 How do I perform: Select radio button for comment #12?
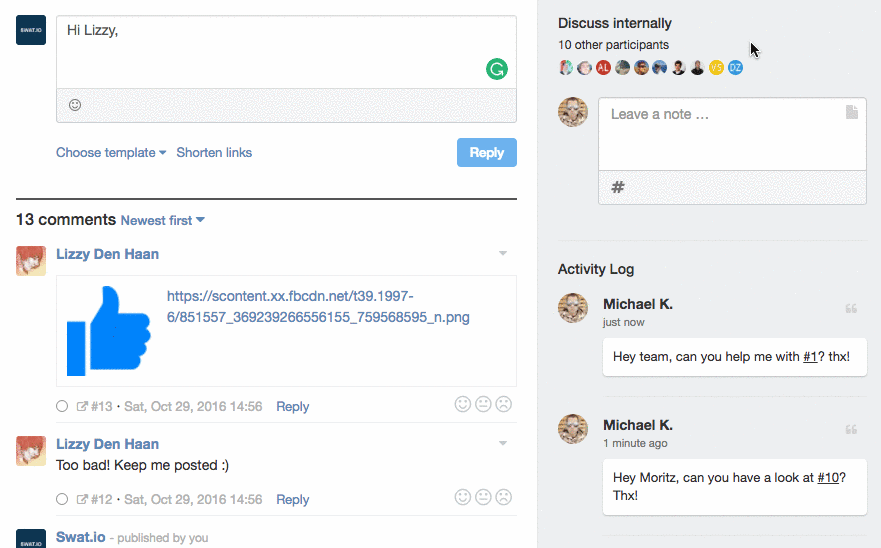point(62,499)
